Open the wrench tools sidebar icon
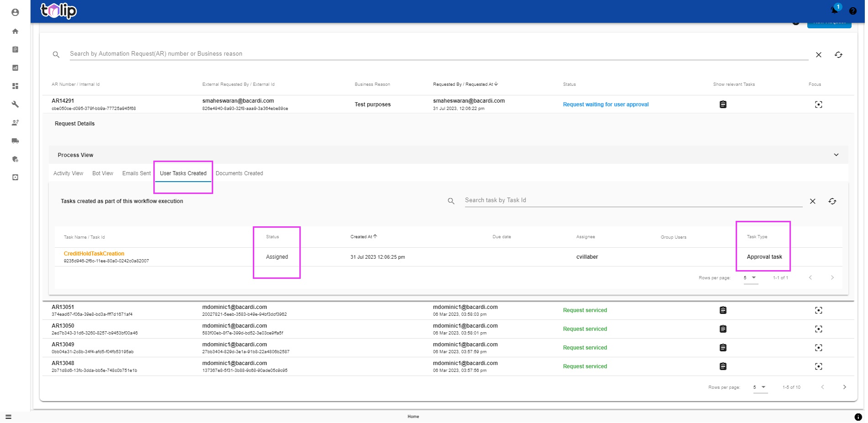Screen dimensions: 868x423 coord(15,104)
